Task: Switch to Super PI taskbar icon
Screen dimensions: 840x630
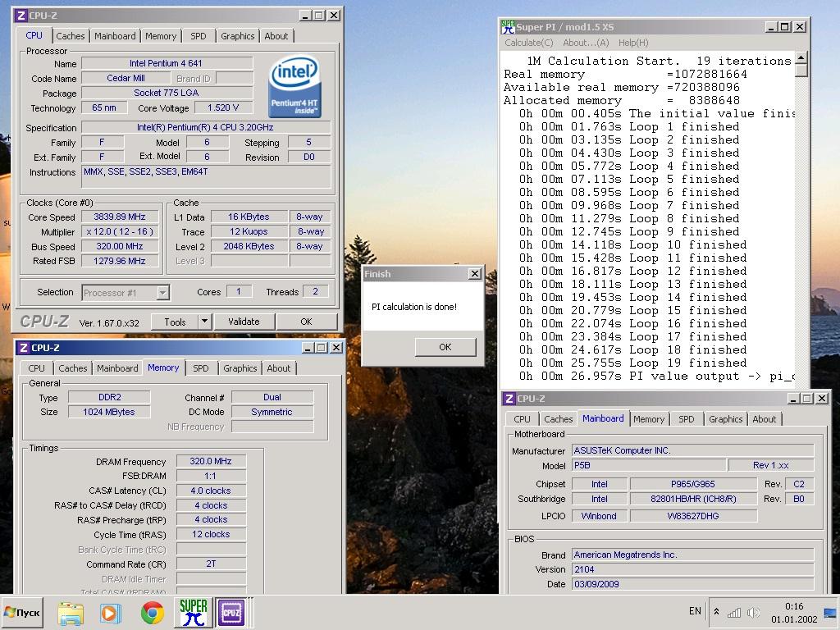Action: pyautogui.click(x=194, y=613)
